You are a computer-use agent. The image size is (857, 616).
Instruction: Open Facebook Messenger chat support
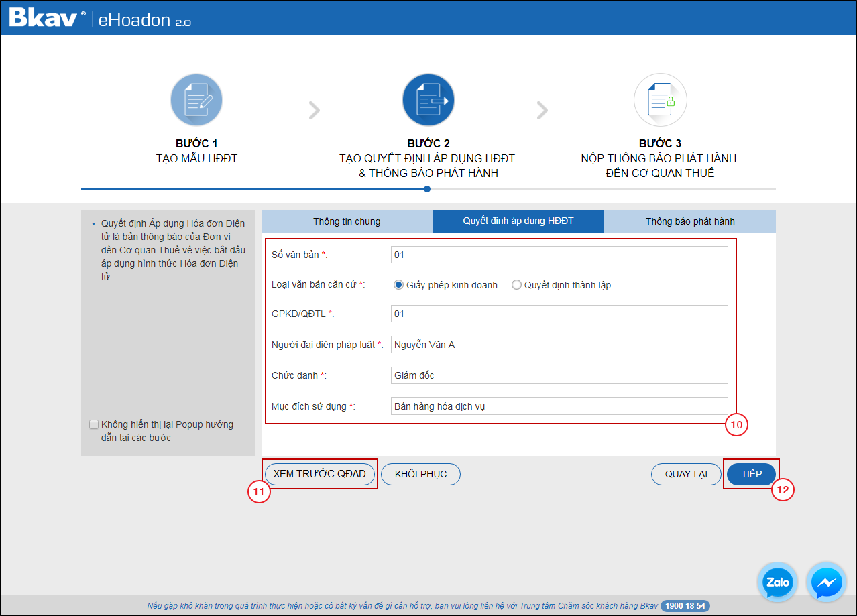click(827, 582)
